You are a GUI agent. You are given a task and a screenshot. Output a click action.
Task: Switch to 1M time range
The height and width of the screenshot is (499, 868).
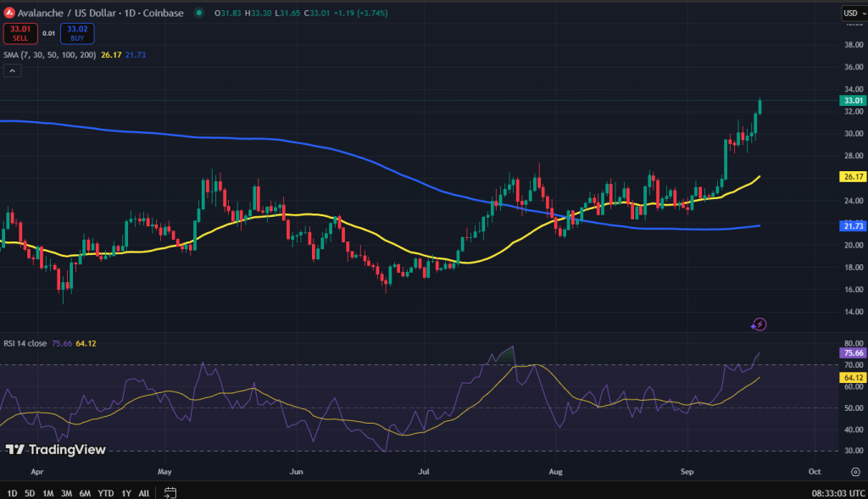(48, 493)
